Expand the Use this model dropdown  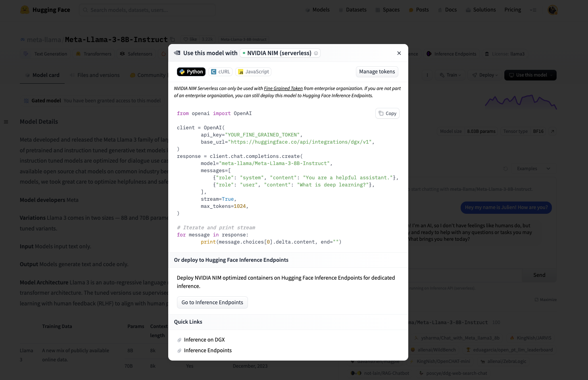(x=530, y=75)
